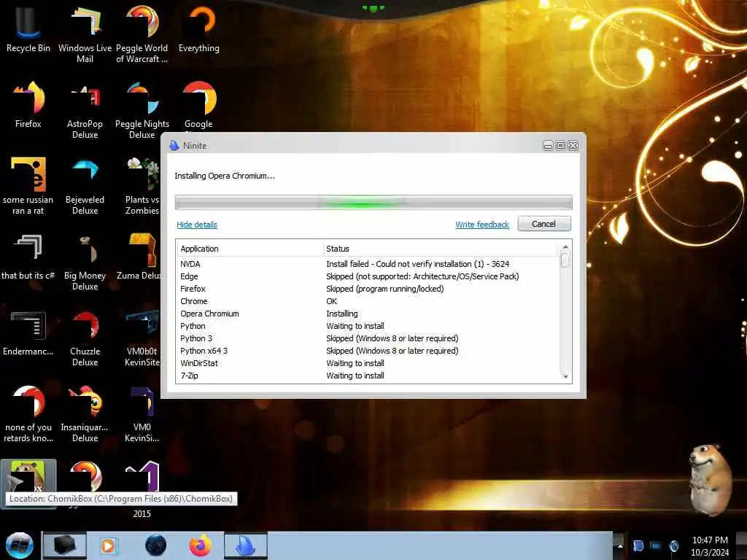Select the 7-Zip row

pos(368,376)
